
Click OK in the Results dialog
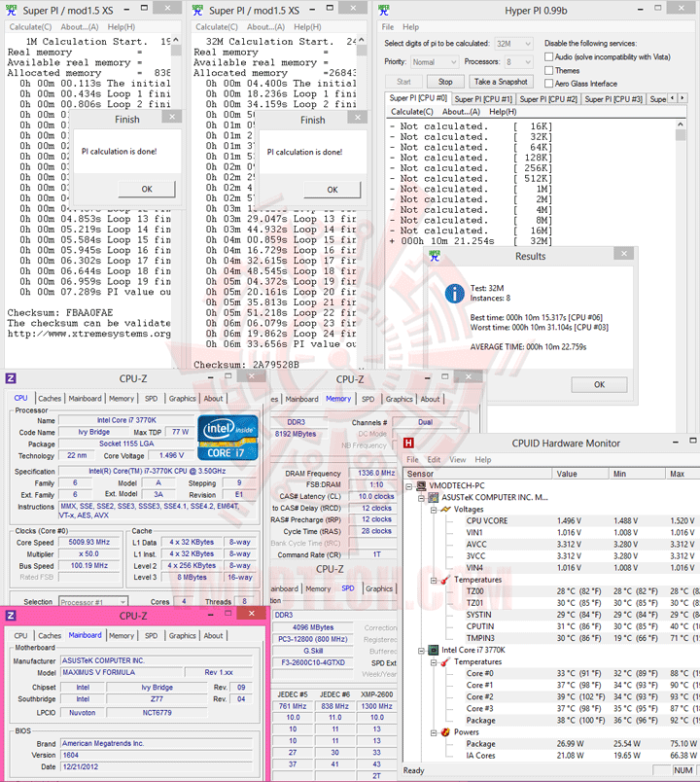click(599, 384)
